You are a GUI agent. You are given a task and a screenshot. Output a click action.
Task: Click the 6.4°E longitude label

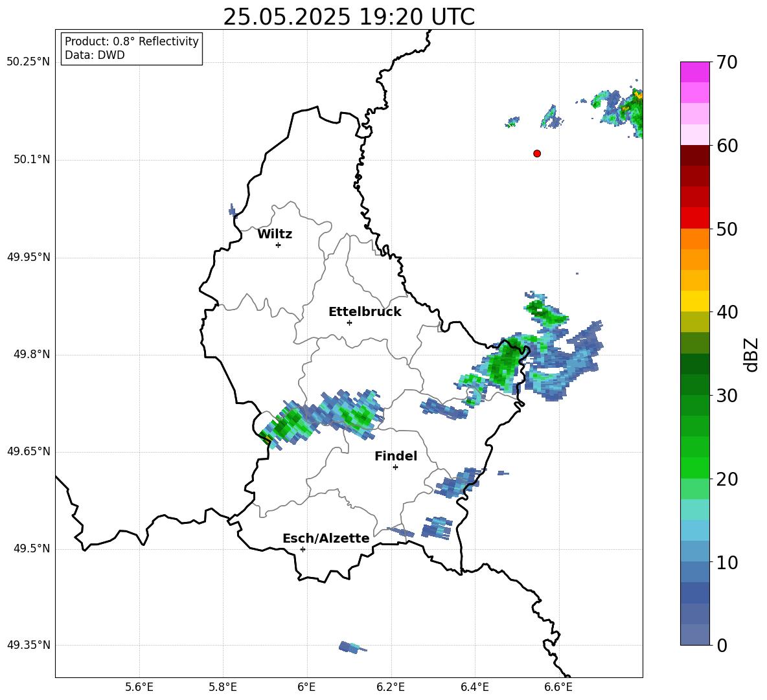click(x=474, y=687)
